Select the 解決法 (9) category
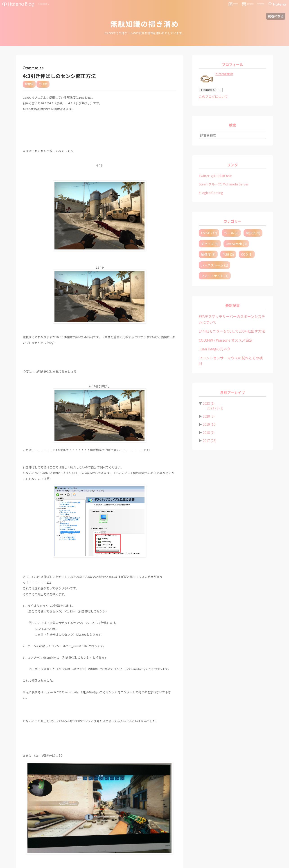Screen dimensions: 289x868 click(x=253, y=233)
